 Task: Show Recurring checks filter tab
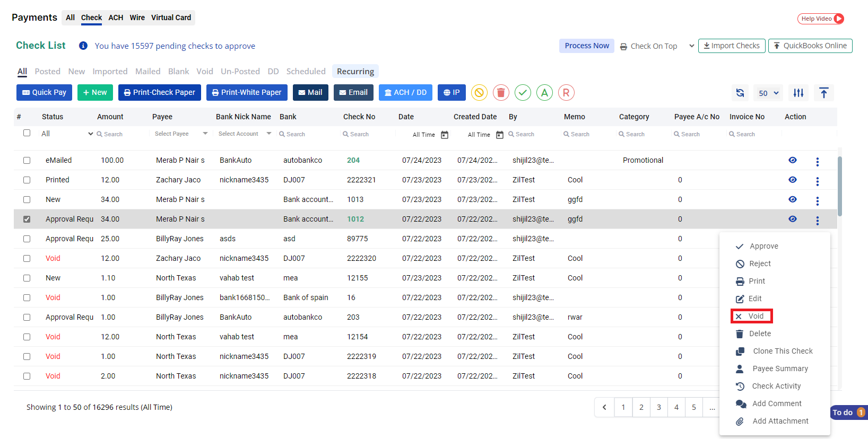[355, 71]
